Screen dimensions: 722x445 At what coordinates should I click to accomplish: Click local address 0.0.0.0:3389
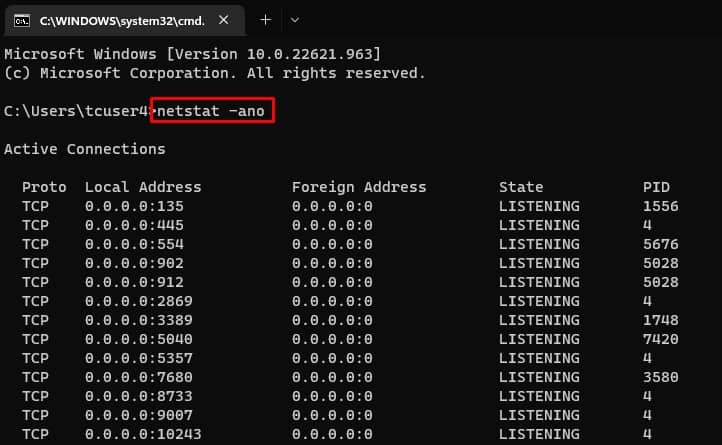(139, 320)
